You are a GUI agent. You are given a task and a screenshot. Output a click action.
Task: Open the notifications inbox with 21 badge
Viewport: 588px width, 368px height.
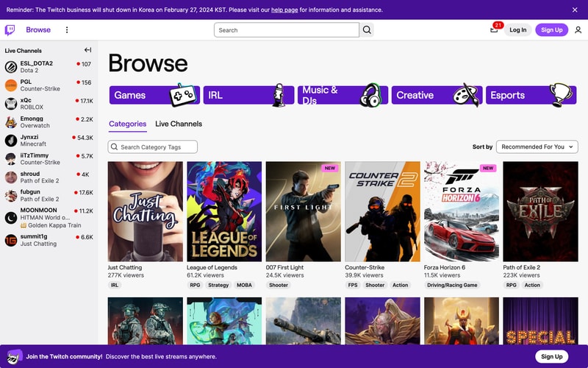[x=494, y=29]
